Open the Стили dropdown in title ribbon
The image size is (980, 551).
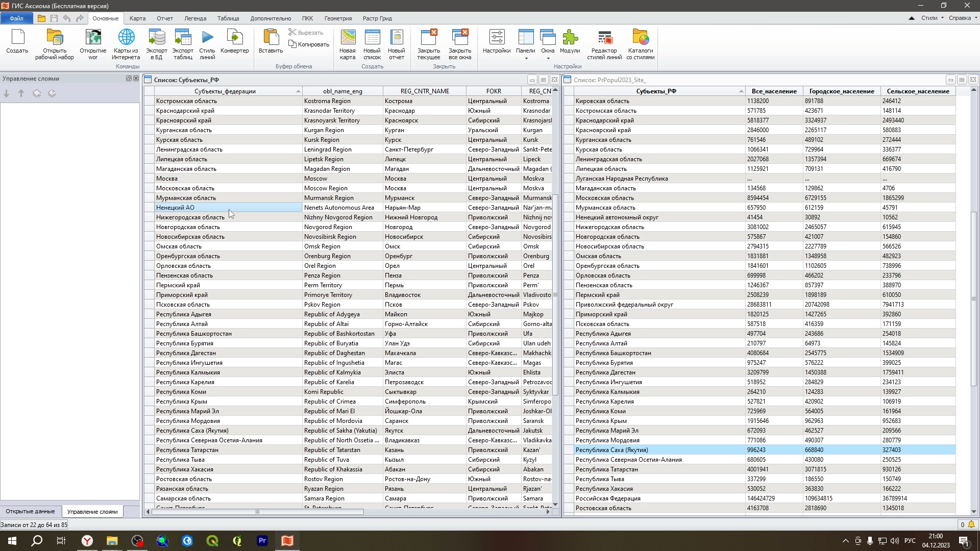tap(932, 18)
